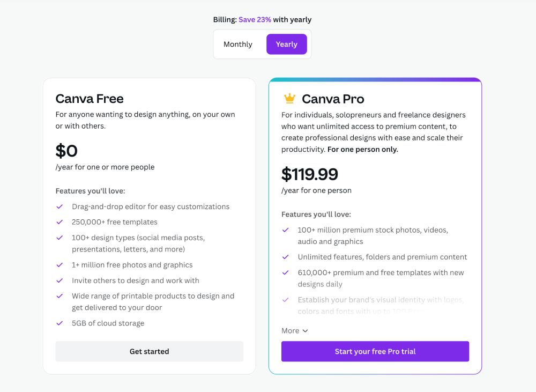
Task: Click the $119.99 price text
Action: click(x=310, y=174)
